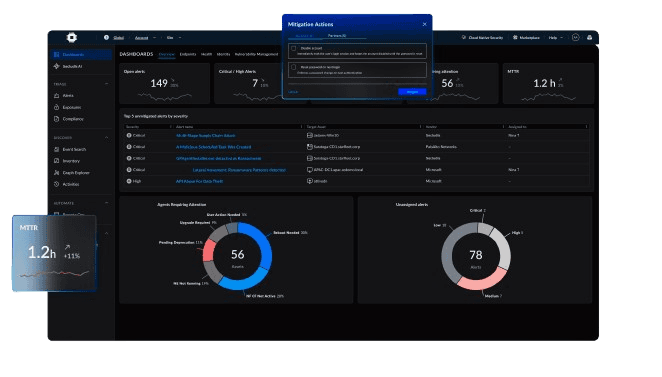Screen dimensions: 662x377
Task: Click asset icon in API Abuse row
Action: (309, 181)
